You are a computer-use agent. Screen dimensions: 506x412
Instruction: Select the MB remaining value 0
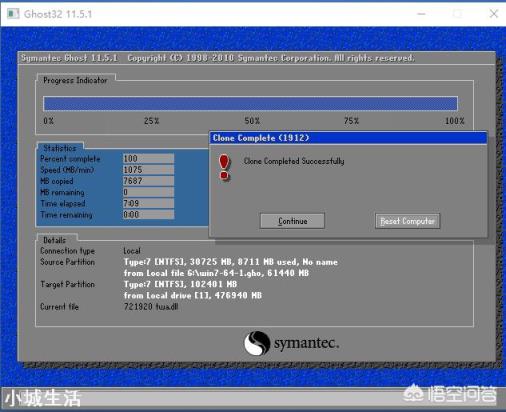click(148, 192)
